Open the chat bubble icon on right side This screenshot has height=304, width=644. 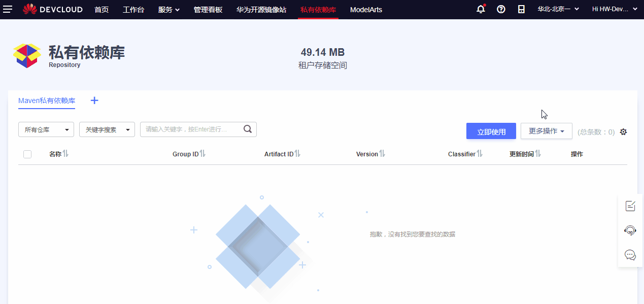point(630,255)
